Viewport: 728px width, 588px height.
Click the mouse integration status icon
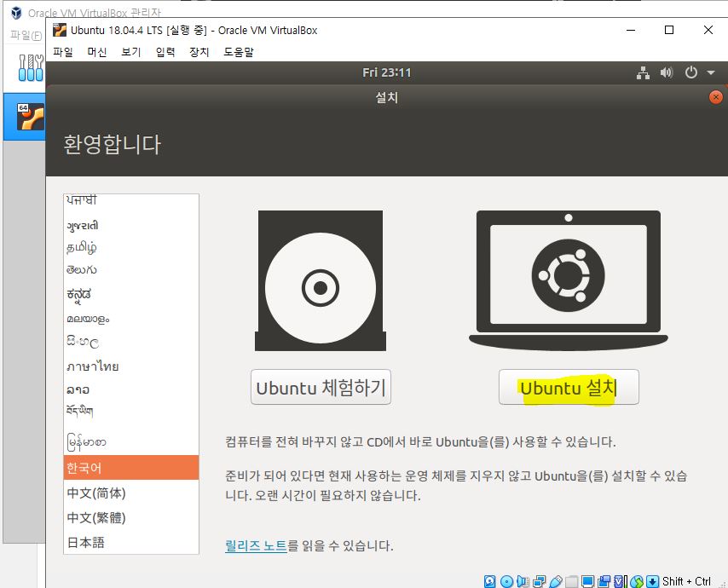[x=637, y=581]
